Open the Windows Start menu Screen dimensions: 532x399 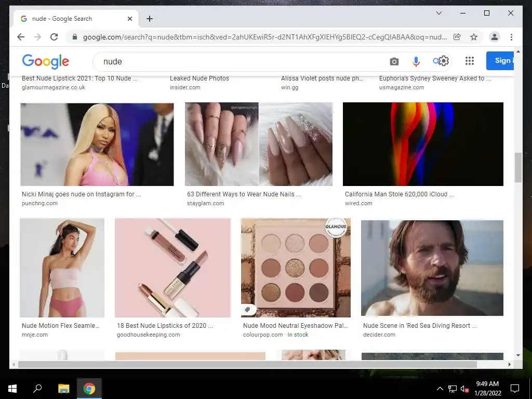point(12,389)
